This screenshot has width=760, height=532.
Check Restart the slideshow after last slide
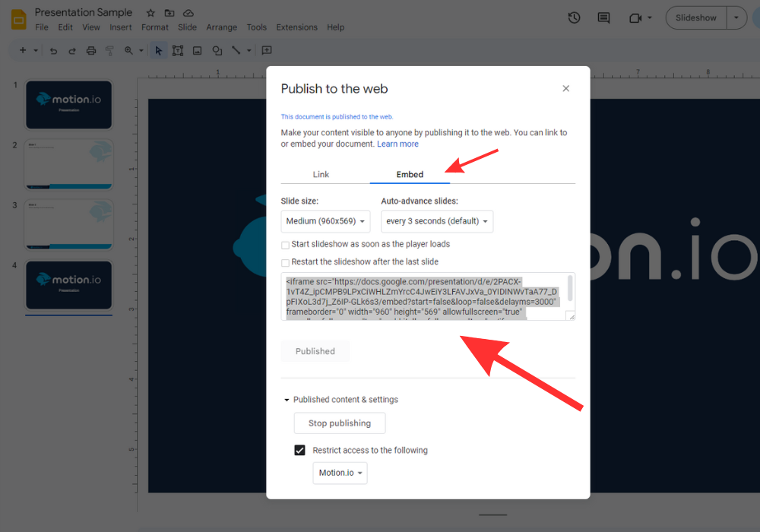(x=286, y=262)
